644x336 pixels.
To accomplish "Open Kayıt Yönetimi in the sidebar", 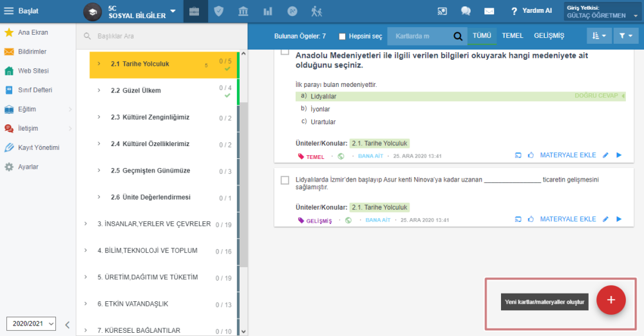I will point(32,147).
